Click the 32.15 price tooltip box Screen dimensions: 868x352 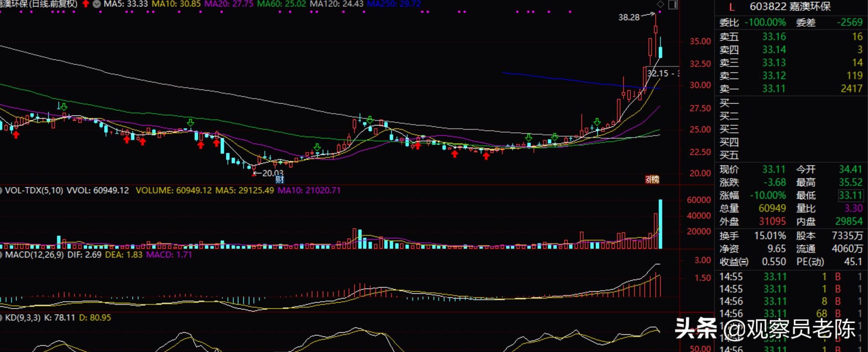pyautogui.click(x=662, y=73)
